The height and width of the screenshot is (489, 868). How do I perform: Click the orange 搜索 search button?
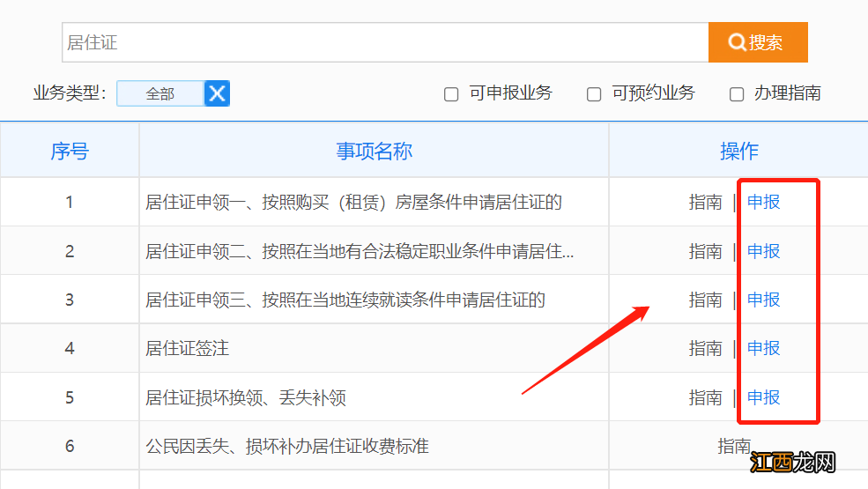(757, 42)
